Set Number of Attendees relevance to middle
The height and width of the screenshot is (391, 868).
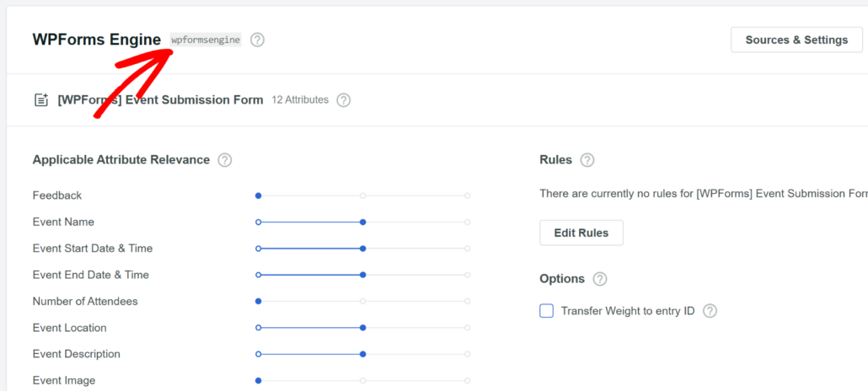[362, 301]
